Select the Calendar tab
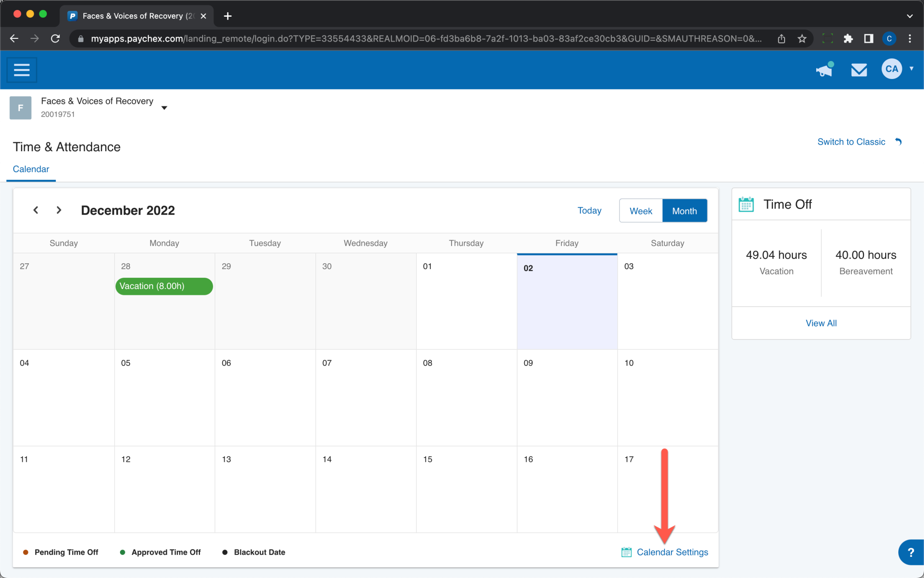 tap(31, 169)
